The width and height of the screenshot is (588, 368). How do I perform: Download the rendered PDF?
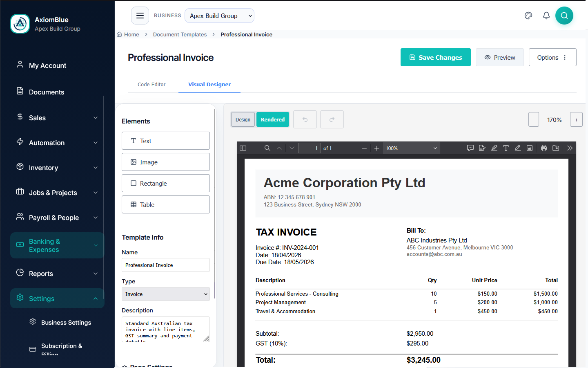555,148
